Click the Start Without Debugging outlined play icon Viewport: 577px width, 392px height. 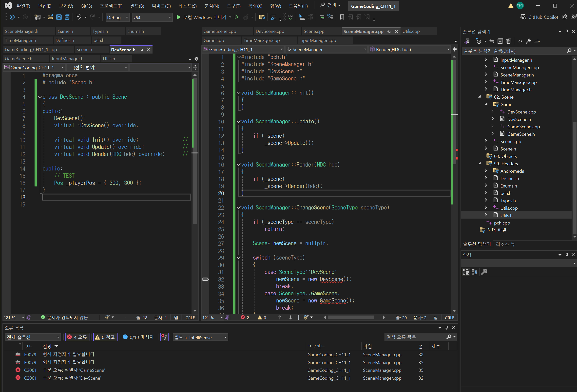point(236,17)
